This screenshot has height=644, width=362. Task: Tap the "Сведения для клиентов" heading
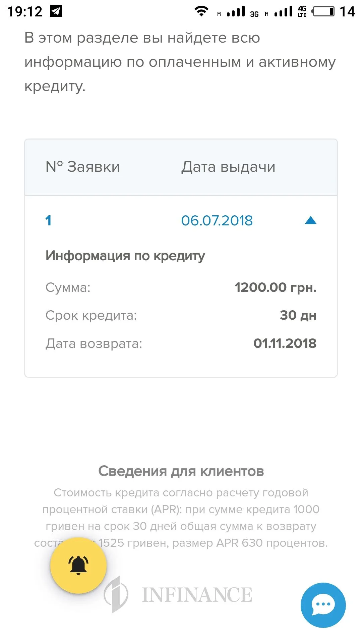pos(181,471)
